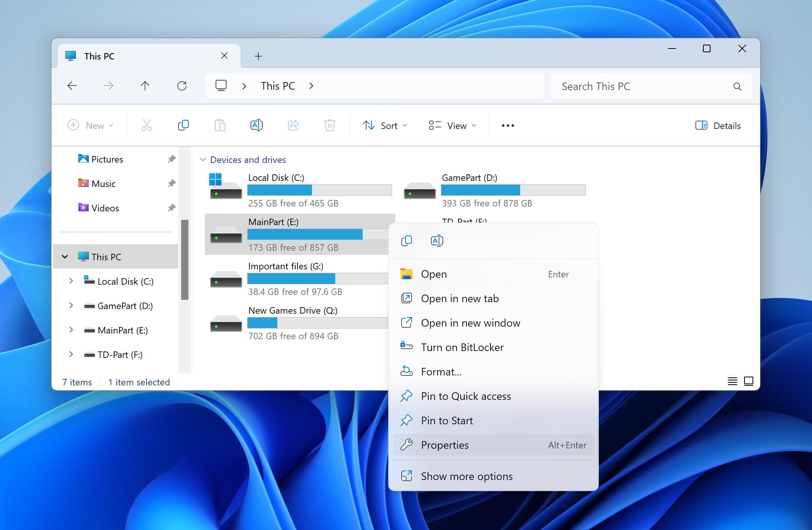
Task: Expand GamePart (D:) tree node
Action: coord(71,306)
